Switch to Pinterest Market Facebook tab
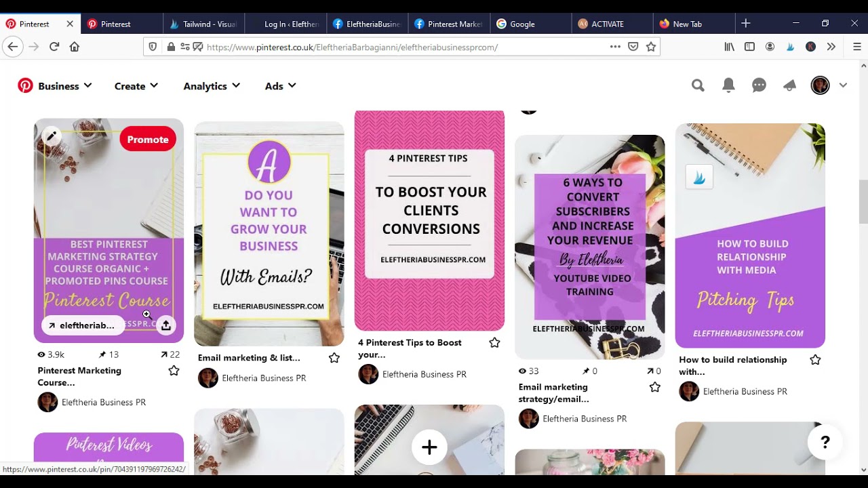 coord(448,24)
